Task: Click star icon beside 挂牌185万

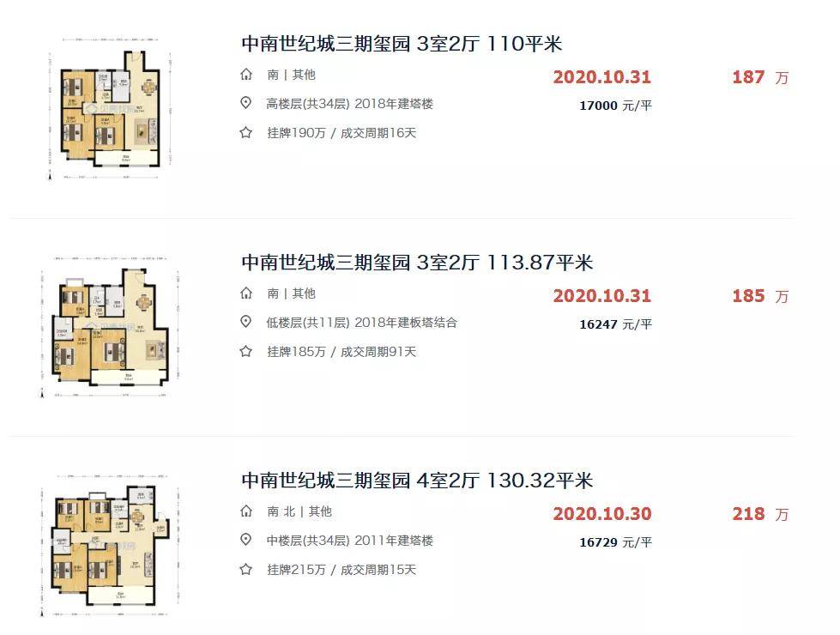Action: coord(246,351)
